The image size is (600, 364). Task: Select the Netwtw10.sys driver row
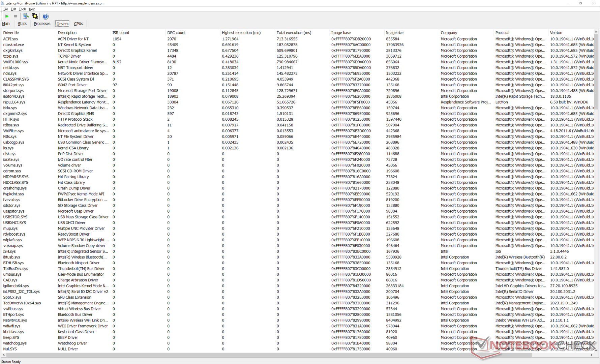(x=298, y=320)
